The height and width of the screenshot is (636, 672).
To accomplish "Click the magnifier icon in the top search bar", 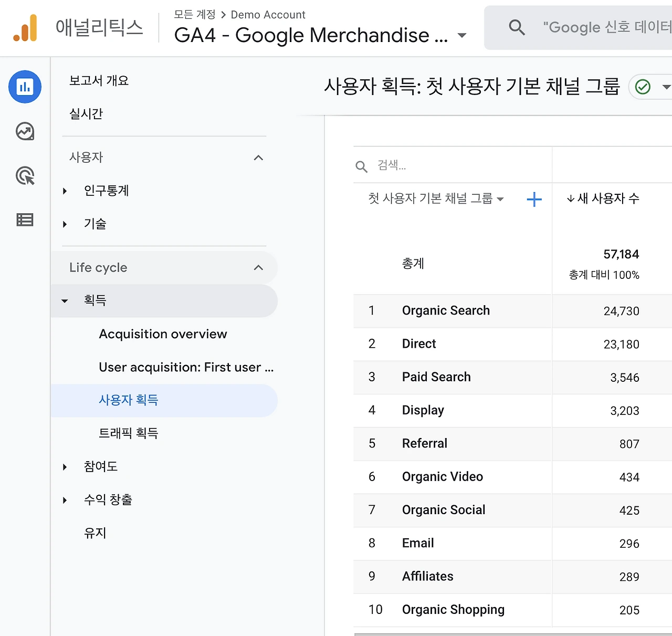I will [517, 27].
